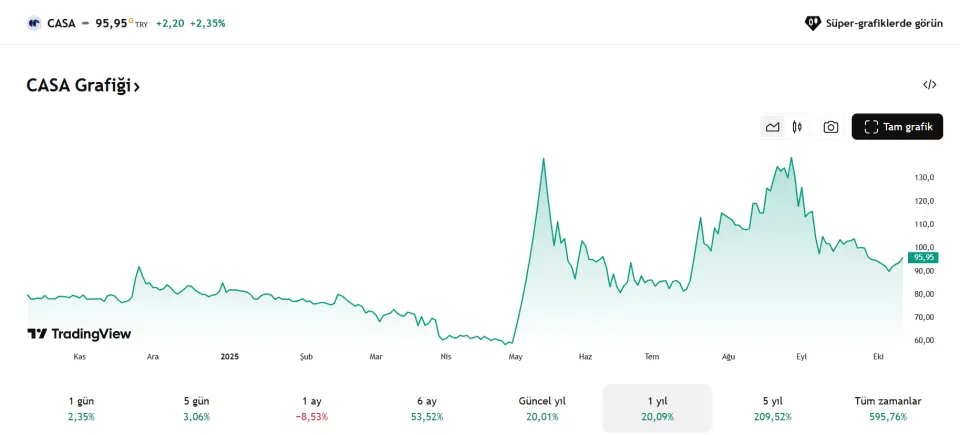
Task: Click the 95,95 current price label on axis
Action: [923, 257]
